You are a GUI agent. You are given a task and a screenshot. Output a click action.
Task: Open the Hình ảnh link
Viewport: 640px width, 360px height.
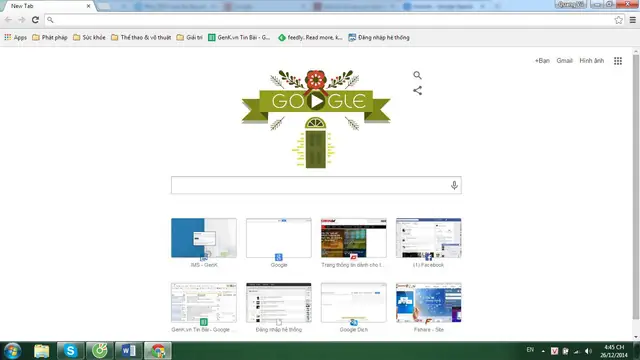(591, 61)
